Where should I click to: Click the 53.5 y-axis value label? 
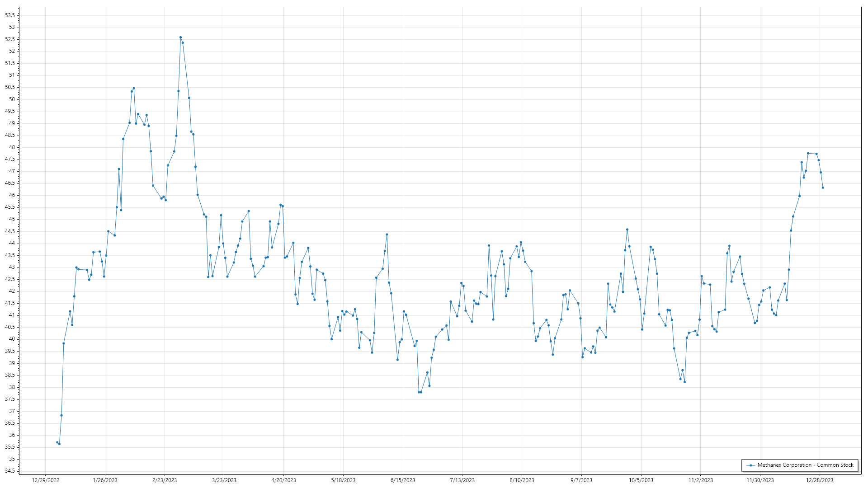click(10, 15)
